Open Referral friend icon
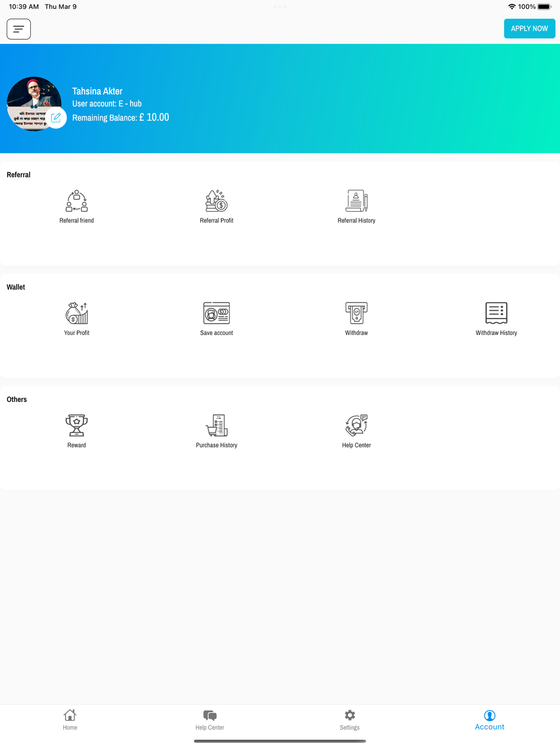The width and height of the screenshot is (560, 747). [x=77, y=201]
